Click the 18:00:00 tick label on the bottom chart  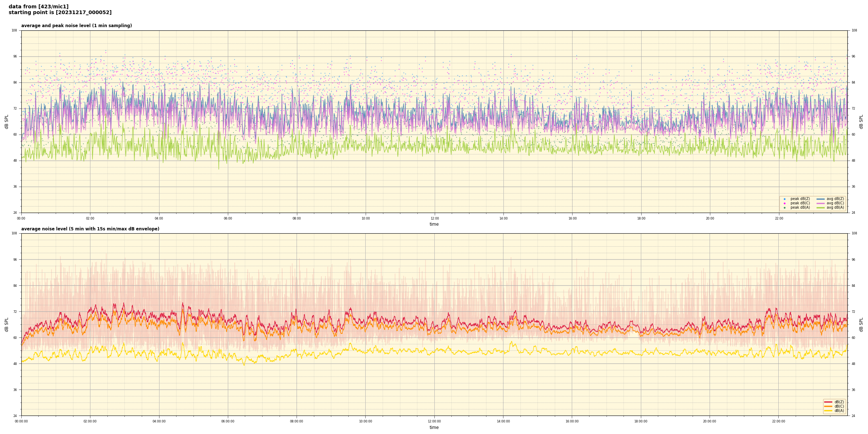click(641, 421)
